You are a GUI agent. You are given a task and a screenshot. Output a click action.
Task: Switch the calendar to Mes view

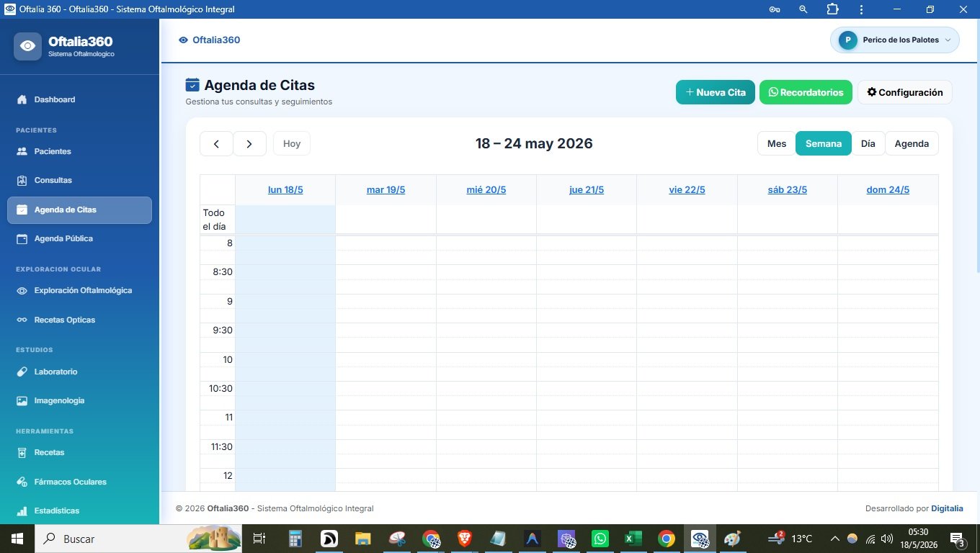tap(777, 143)
